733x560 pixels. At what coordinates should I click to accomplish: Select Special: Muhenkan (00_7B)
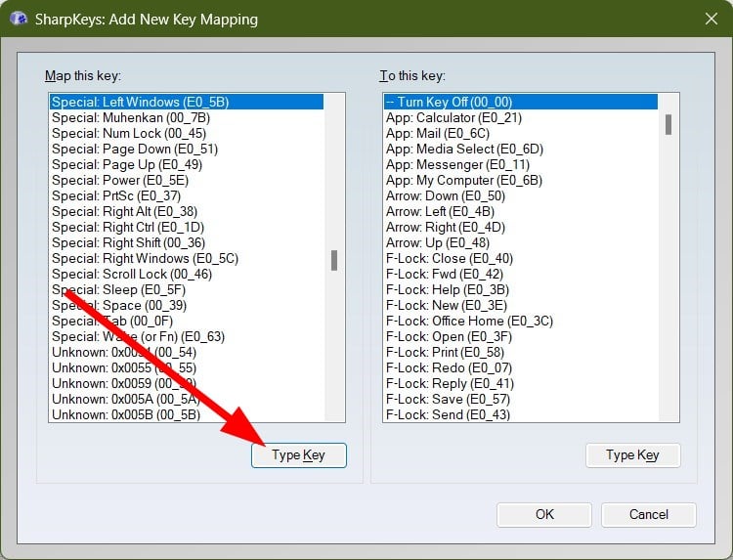click(x=187, y=118)
